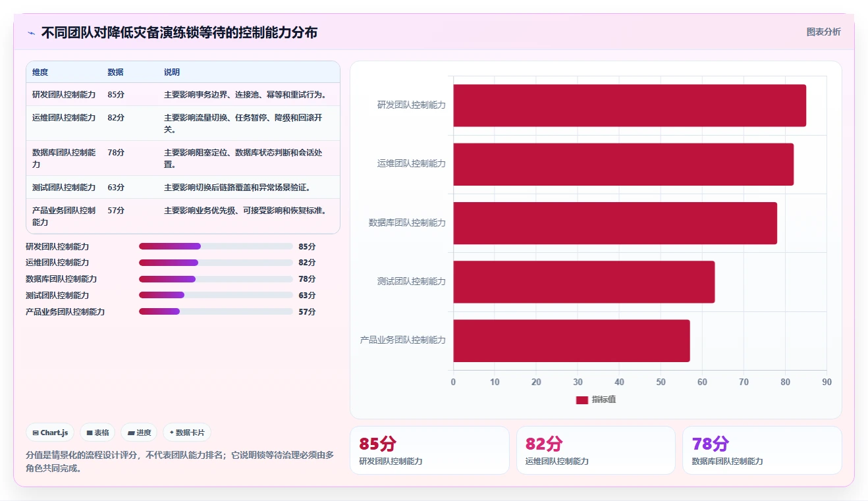The image size is (868, 501).
Task: Click the 产品业务团队控制能力 progress bar
Action: click(x=216, y=311)
